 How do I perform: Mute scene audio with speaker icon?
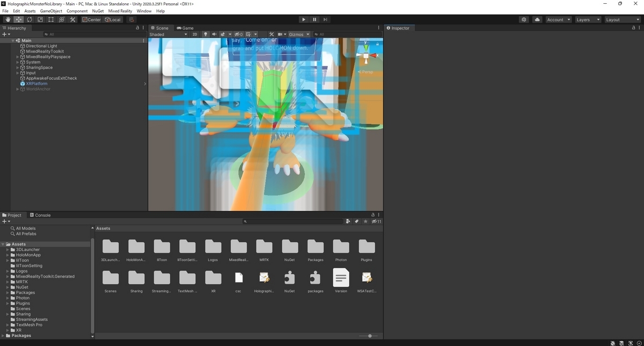(x=214, y=34)
